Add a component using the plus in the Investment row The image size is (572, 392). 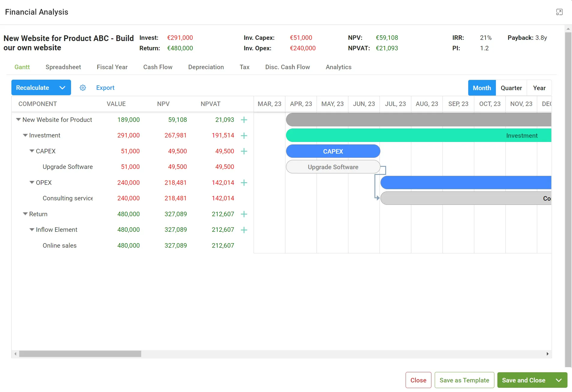coord(244,136)
